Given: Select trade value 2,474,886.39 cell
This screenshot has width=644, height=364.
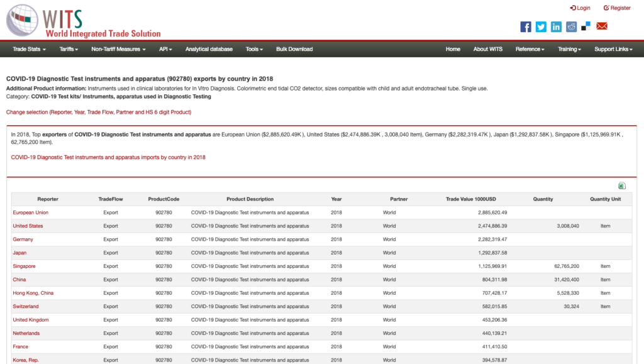Looking at the screenshot, I should (492, 226).
